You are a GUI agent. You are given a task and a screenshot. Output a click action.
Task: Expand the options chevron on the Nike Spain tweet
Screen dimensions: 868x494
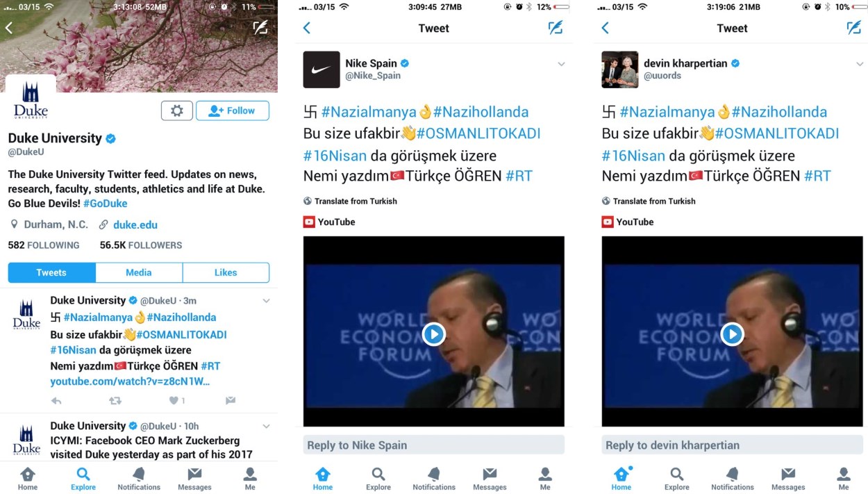click(x=561, y=65)
